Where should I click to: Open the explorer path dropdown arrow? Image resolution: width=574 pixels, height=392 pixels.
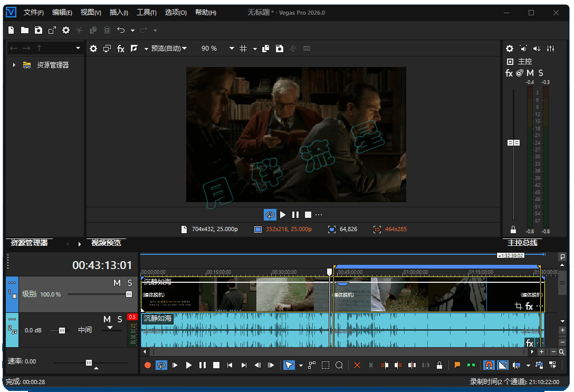click(78, 49)
